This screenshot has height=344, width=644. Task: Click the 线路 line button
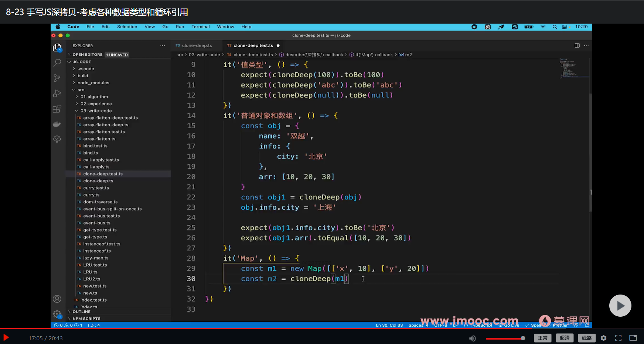click(587, 338)
